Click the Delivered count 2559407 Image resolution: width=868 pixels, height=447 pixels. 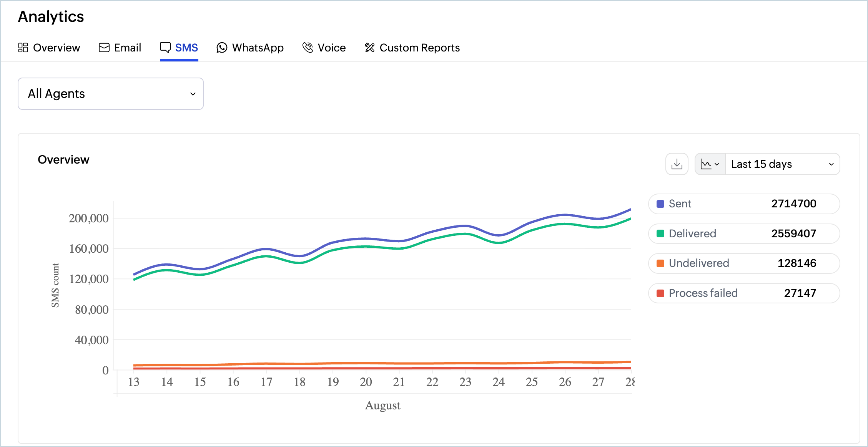794,234
